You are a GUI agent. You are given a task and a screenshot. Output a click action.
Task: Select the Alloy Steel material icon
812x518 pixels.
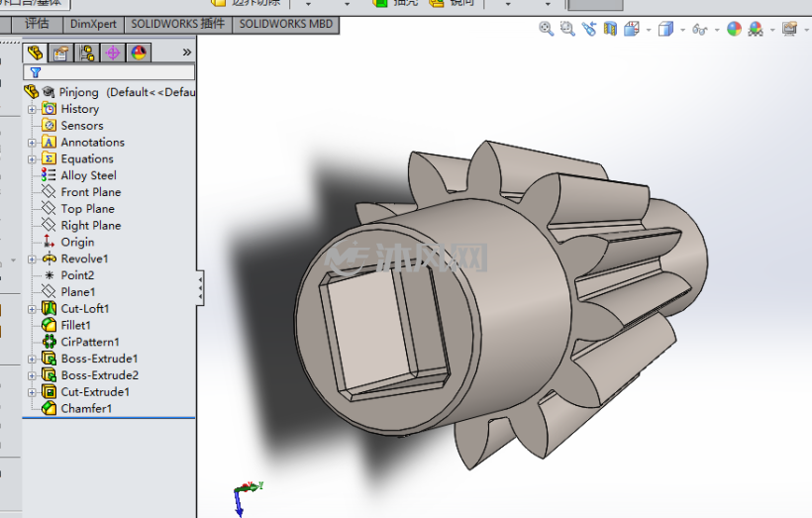[49, 175]
